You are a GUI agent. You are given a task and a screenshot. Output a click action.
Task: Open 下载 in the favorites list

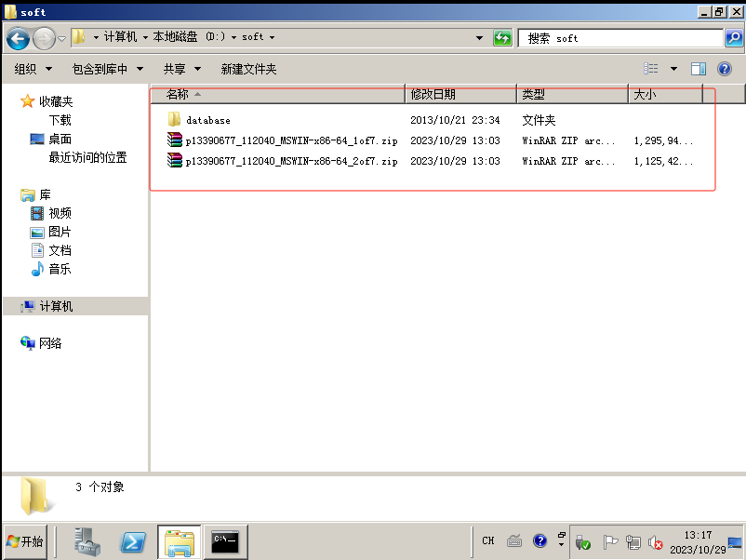coord(60,120)
